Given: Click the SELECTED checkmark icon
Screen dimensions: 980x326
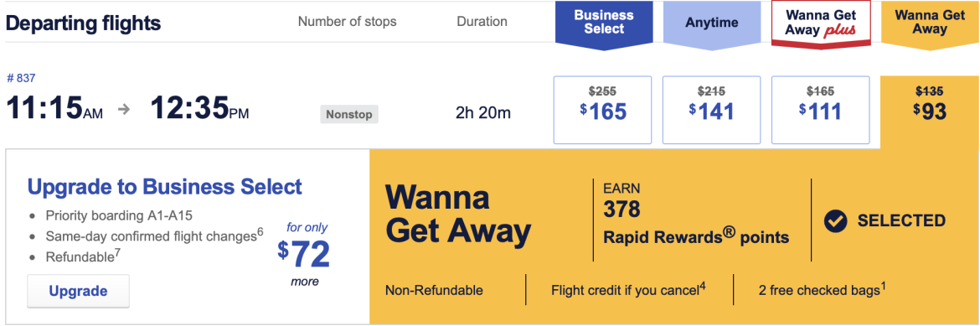Looking at the screenshot, I should click(836, 221).
